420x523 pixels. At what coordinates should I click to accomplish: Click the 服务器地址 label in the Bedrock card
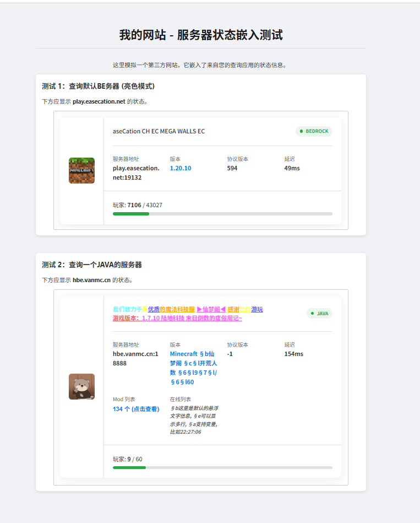coord(126,159)
